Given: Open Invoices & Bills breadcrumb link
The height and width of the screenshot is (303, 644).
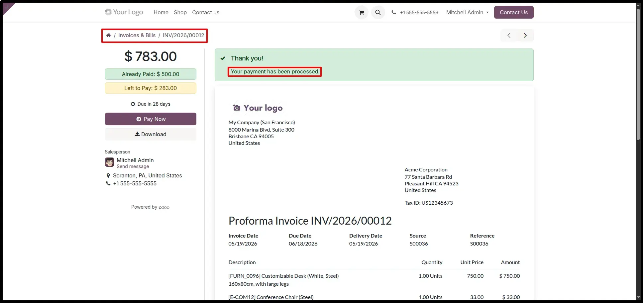Looking at the screenshot, I should click(137, 36).
